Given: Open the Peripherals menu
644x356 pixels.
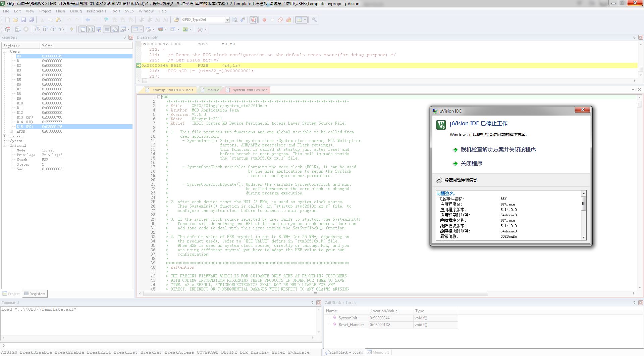Looking at the screenshot, I should pyautogui.click(x=96, y=11).
